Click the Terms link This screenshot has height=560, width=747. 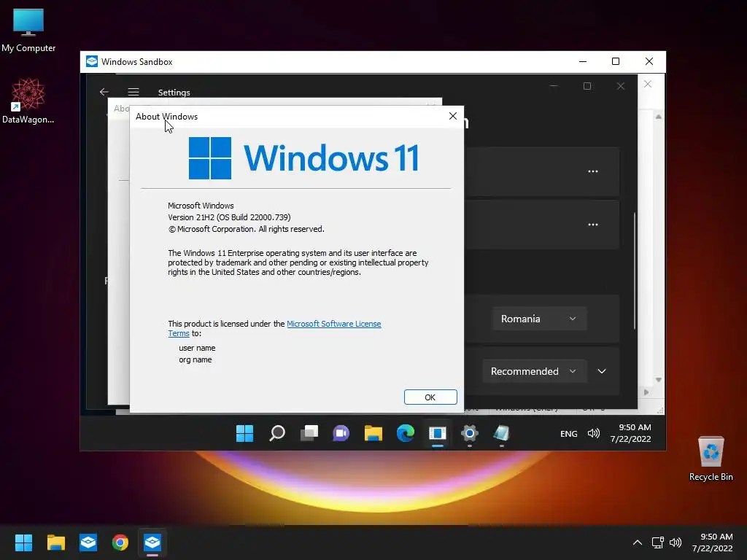(179, 333)
